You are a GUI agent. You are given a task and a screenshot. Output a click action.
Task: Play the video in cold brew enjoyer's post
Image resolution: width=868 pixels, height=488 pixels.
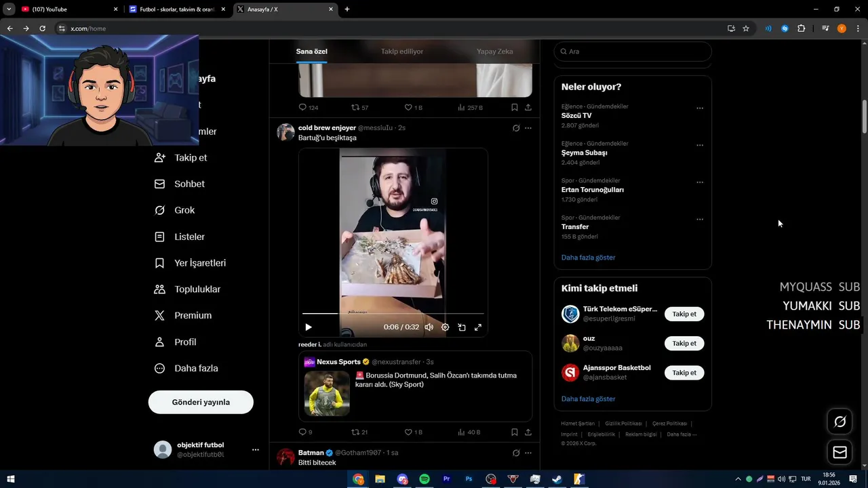click(309, 327)
